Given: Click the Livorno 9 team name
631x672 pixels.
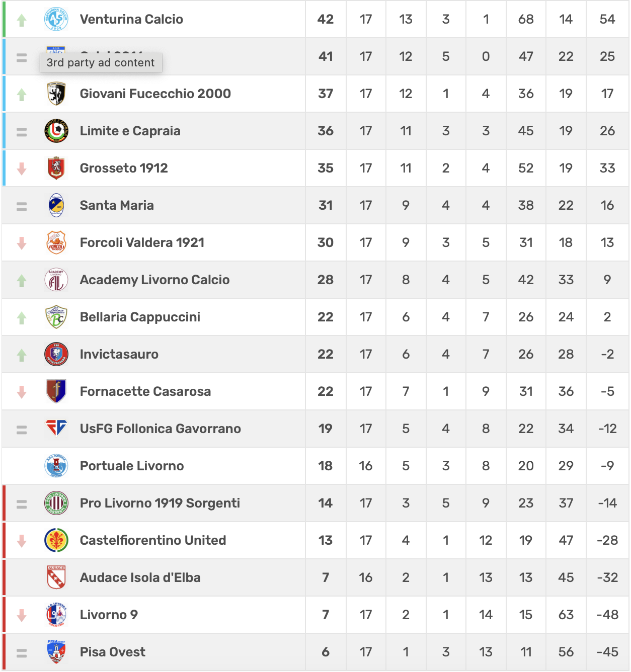Looking at the screenshot, I should (x=109, y=615).
